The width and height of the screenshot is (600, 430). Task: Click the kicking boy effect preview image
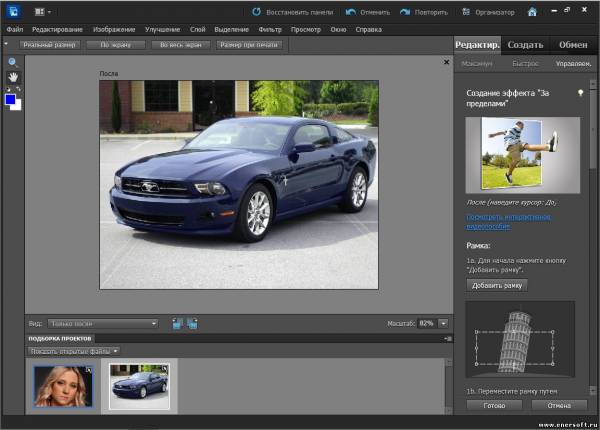[x=522, y=155]
